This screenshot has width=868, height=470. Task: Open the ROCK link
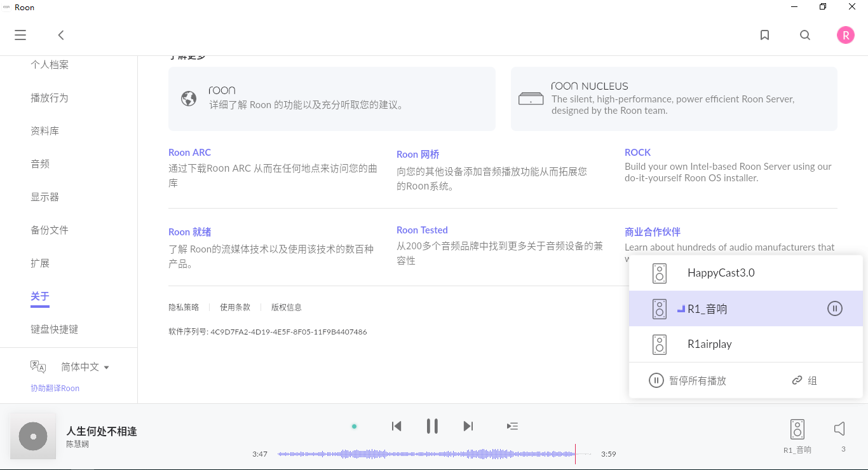(638, 153)
